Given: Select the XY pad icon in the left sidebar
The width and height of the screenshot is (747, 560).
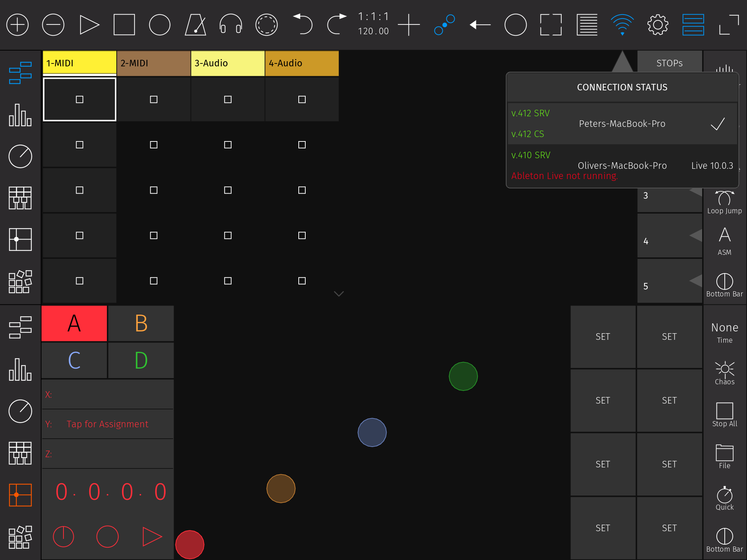Looking at the screenshot, I should tap(20, 240).
